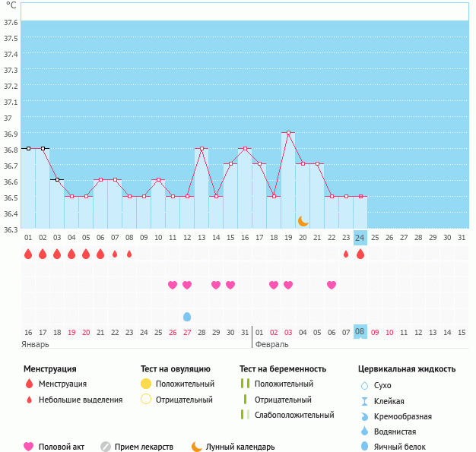Click the small spotting drop under day 23
This screenshot has width=476, height=452.
coord(346,254)
